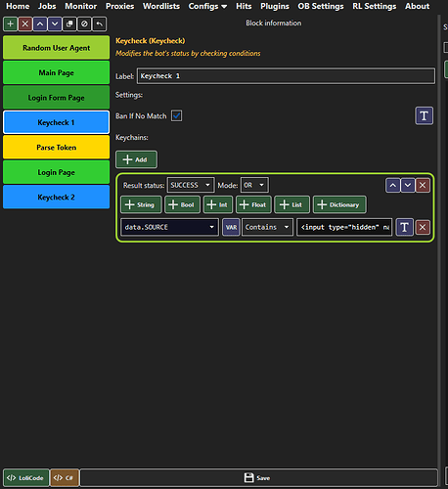Viewport: 448px width, 489px height.
Task: Open the Contains comparison dropdown
Action: pyautogui.click(x=267, y=227)
